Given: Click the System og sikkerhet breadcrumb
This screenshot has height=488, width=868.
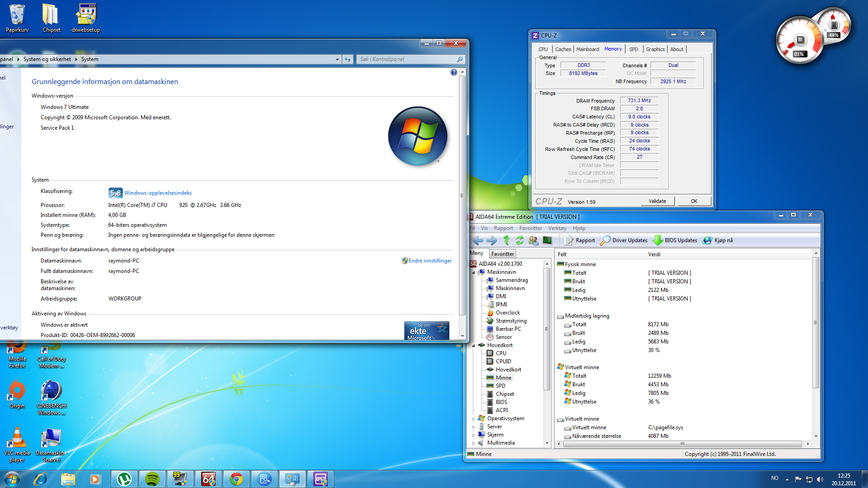Looking at the screenshot, I should click(x=47, y=59).
